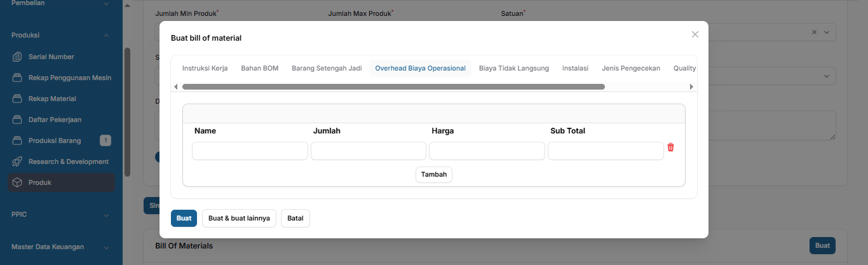Collapse the Produksi sidebar section

[x=106, y=36]
